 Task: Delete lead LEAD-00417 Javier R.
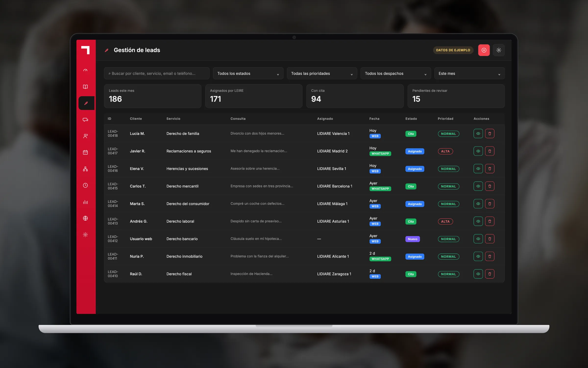click(x=490, y=151)
